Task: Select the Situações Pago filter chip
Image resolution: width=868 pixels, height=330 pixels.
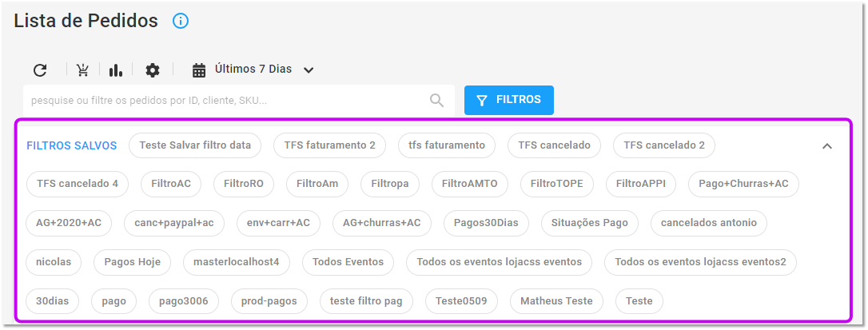Action: tap(590, 223)
